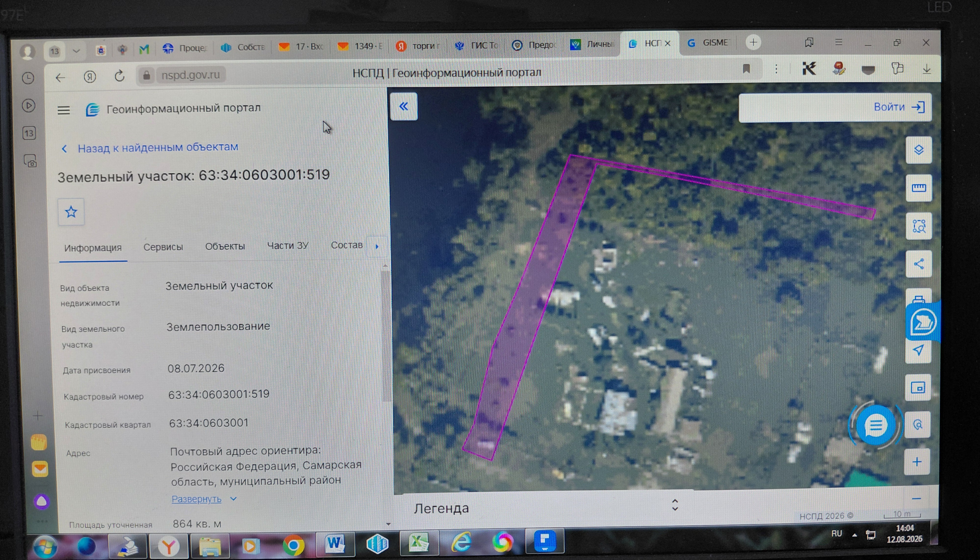The image size is (980, 560).
Task: Click the date value 08.07.2026
Action: [196, 368]
